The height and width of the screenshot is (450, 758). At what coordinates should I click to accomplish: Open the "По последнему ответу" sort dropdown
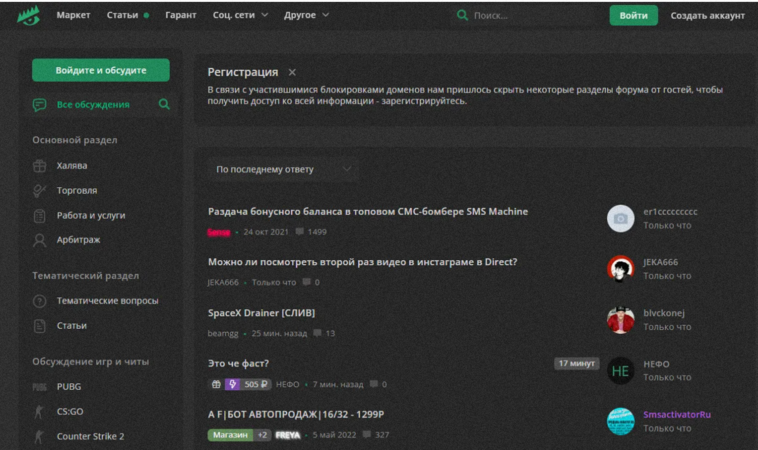point(283,169)
